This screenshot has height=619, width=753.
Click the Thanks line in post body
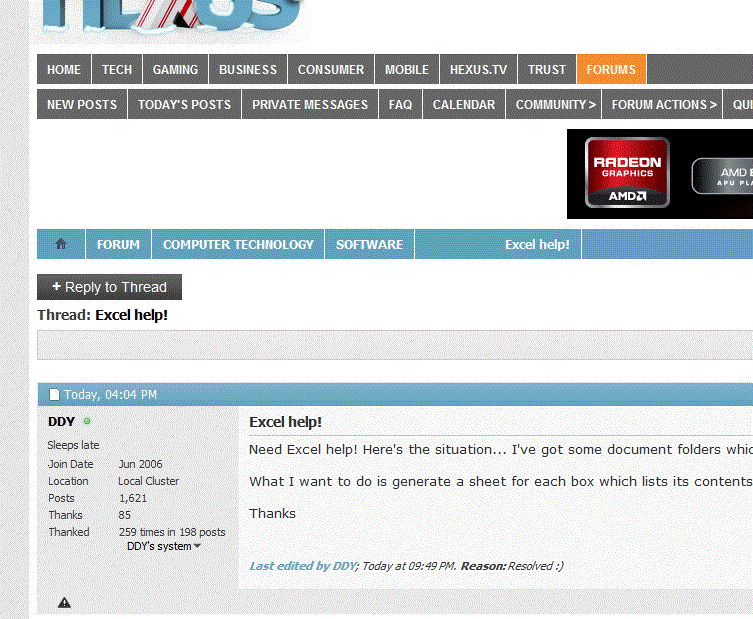(272, 513)
